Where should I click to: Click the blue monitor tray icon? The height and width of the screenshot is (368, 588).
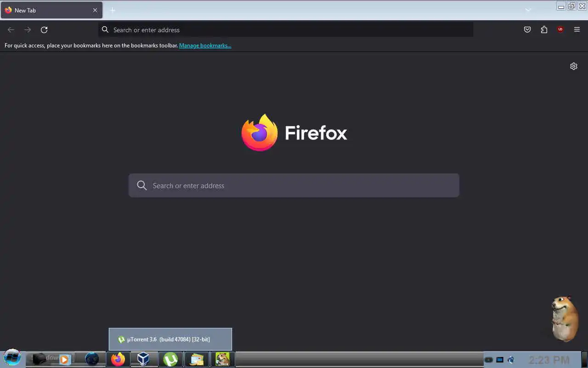[500, 360]
